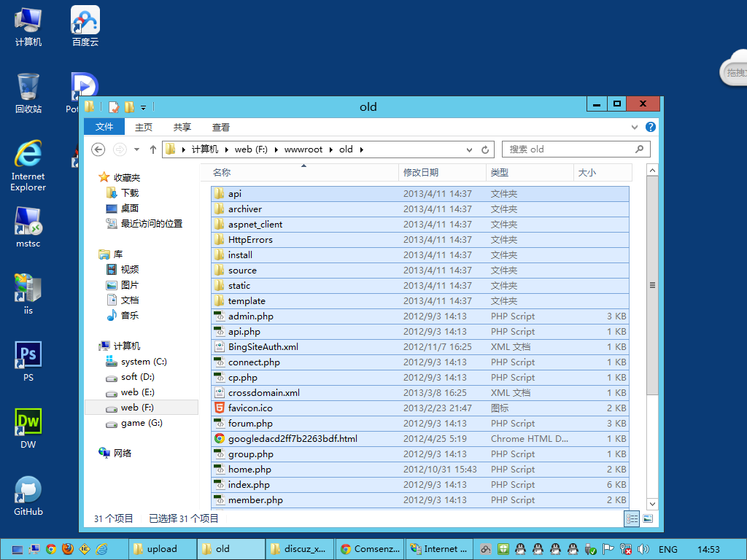Open the Recycle Bin on the desktop
Viewport: 747px width, 560px height.
pos(28,94)
